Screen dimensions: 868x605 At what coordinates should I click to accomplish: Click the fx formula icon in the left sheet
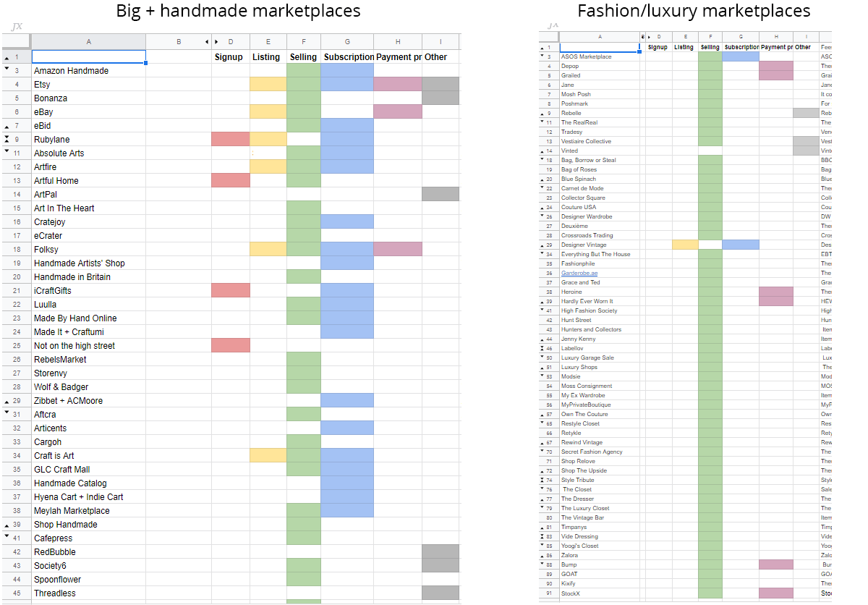click(16, 27)
